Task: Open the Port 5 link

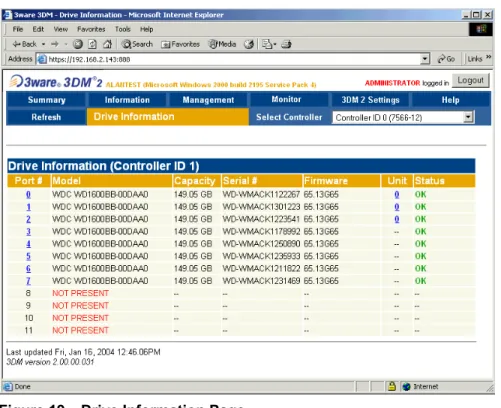Action: (28, 256)
